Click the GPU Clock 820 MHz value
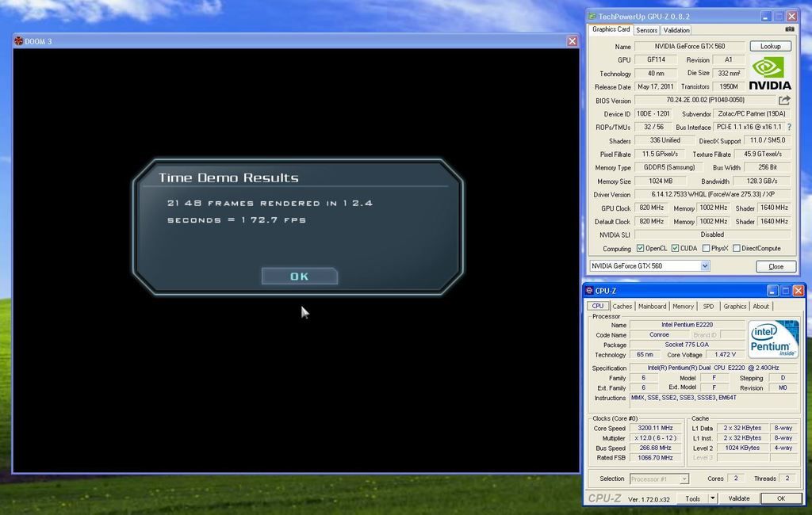Screen dimensions: 812x515 point(652,208)
